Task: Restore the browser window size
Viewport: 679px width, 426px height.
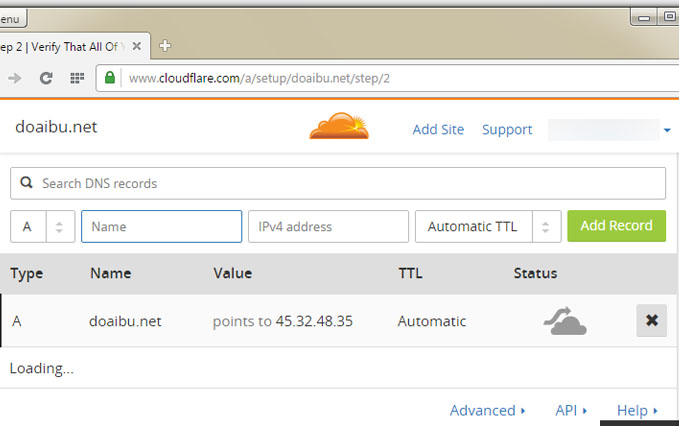Action: click(669, 17)
